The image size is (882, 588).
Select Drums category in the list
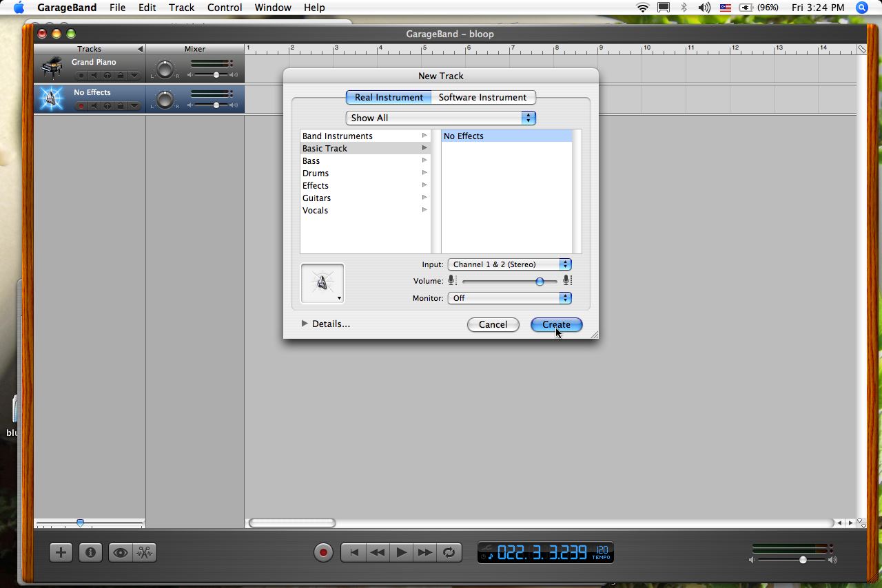365,173
